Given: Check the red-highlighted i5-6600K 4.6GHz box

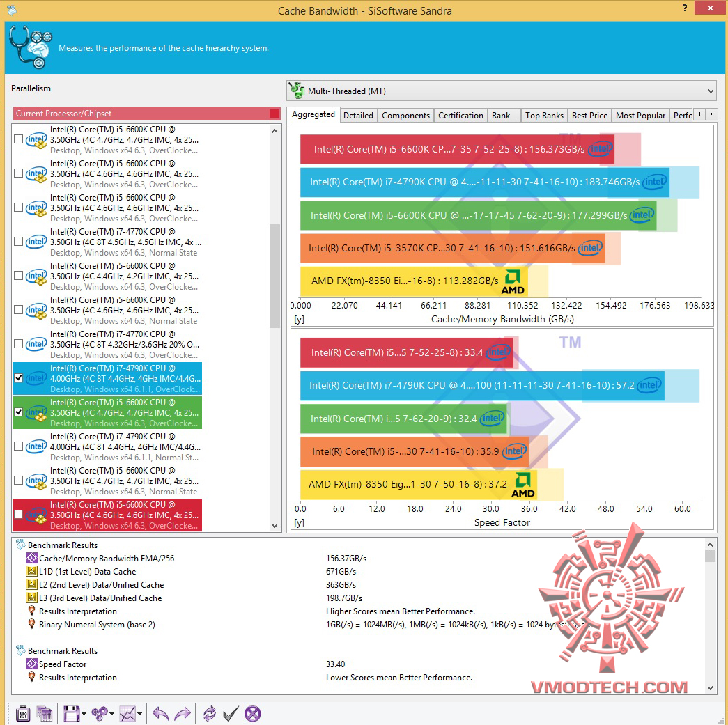Looking at the screenshot, I should click(18, 514).
